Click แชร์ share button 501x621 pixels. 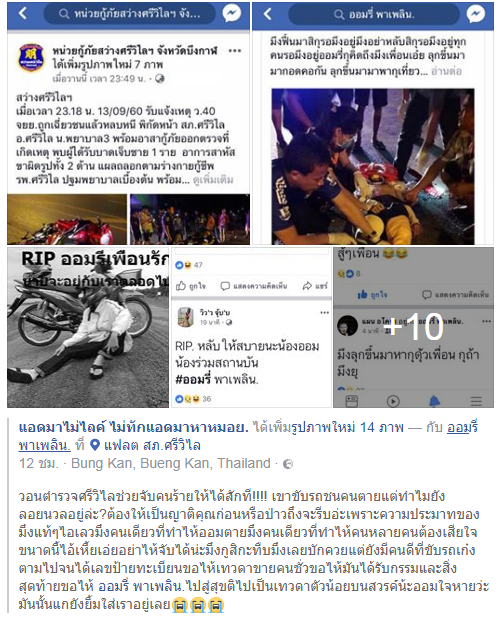click(x=315, y=286)
